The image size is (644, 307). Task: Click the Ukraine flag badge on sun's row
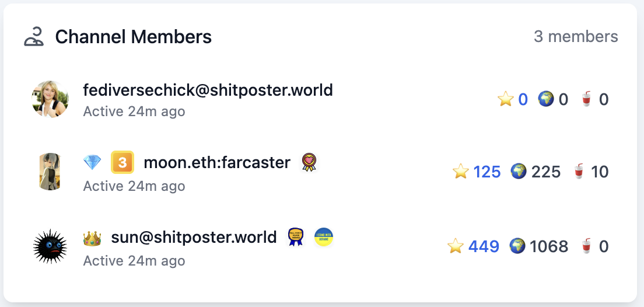click(x=323, y=237)
